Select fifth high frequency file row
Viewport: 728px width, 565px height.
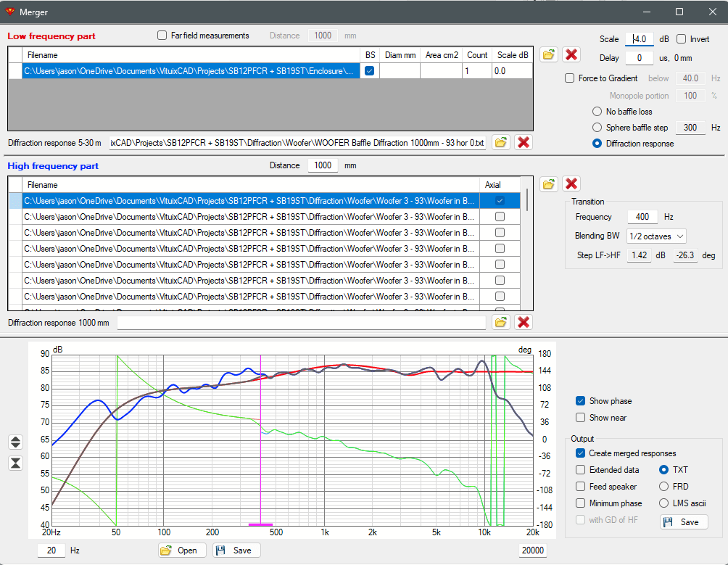pyautogui.click(x=251, y=265)
